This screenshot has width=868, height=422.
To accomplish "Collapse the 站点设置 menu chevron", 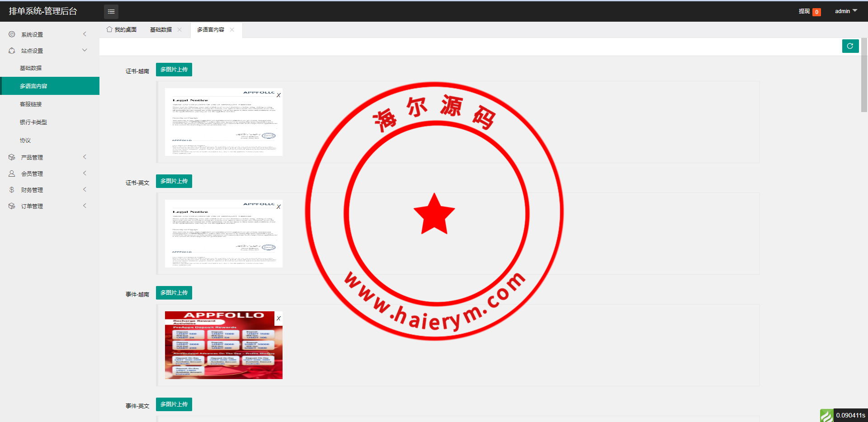I will (85, 50).
